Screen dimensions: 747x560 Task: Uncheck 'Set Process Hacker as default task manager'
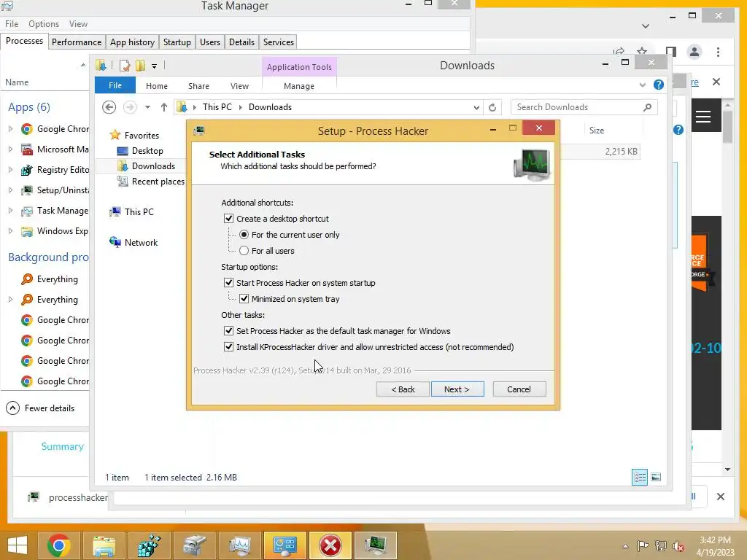pyautogui.click(x=228, y=331)
